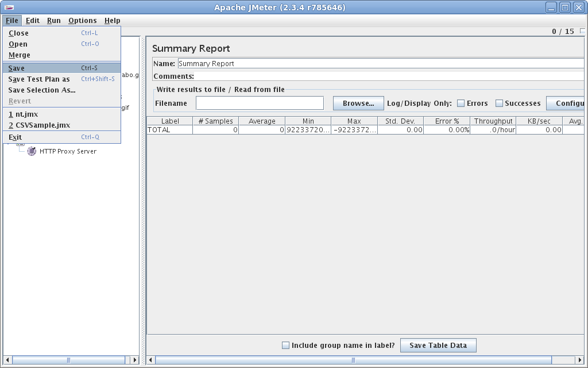Screen dimensions: 588x368
Task: Close the open File menu
Action: coord(12,20)
